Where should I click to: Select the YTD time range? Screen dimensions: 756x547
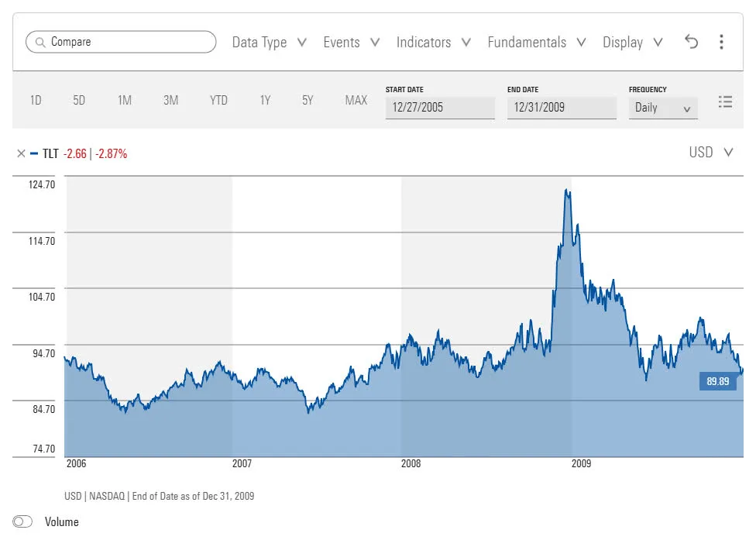point(218,101)
